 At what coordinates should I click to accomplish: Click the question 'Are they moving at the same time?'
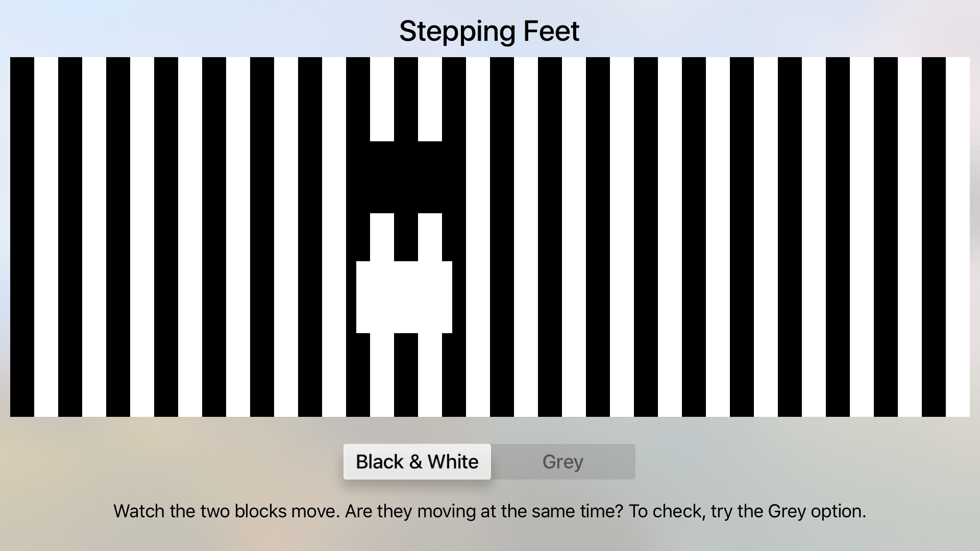tap(484, 511)
